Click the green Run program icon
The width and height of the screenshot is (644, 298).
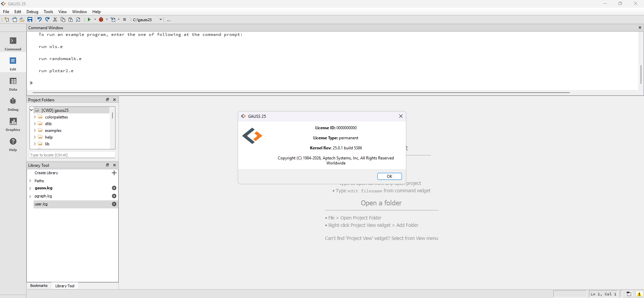[89, 19]
